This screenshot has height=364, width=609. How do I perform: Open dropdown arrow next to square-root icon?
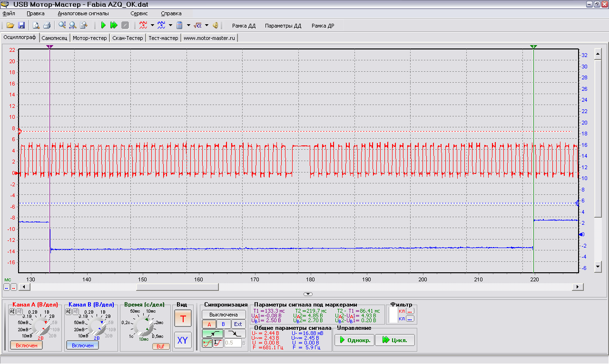coord(206,26)
